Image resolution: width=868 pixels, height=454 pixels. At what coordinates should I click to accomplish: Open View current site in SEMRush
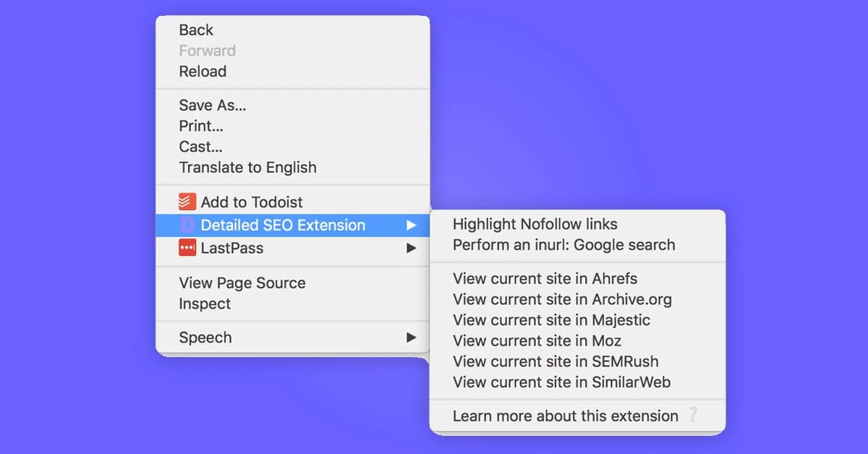(x=556, y=361)
